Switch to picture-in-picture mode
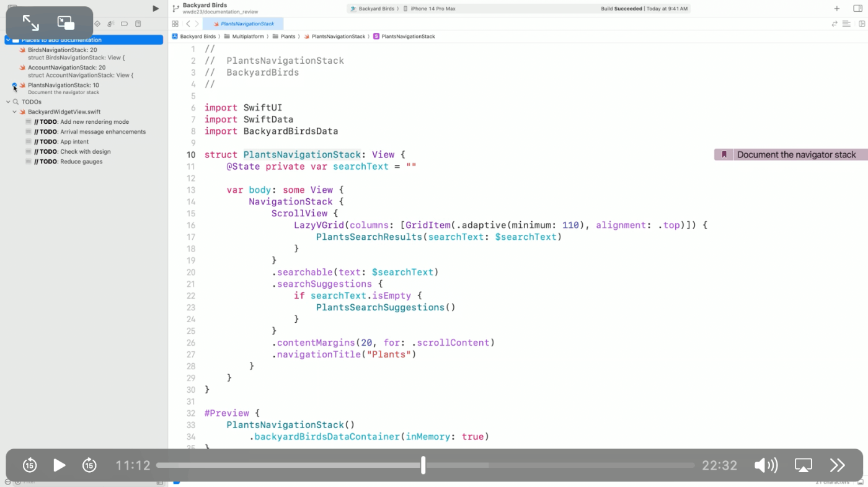The image size is (868, 487). 66,23
